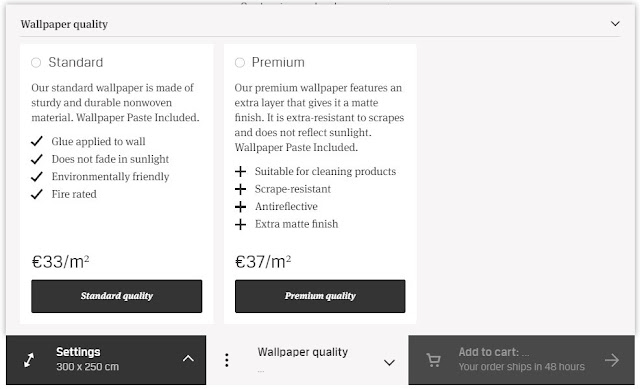Open the Settings 300 x 250 cm tab
The height and width of the screenshot is (389, 640).
tap(106, 360)
